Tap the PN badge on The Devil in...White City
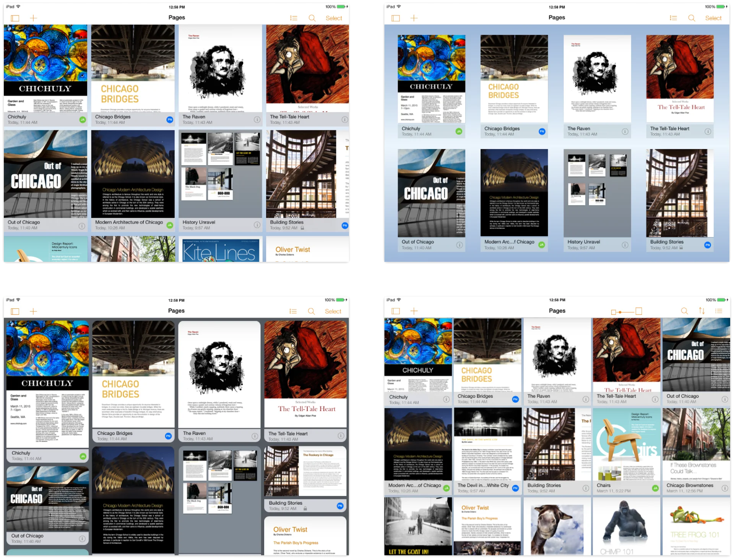Image resolution: width=734 pixels, height=560 pixels. coord(515,488)
